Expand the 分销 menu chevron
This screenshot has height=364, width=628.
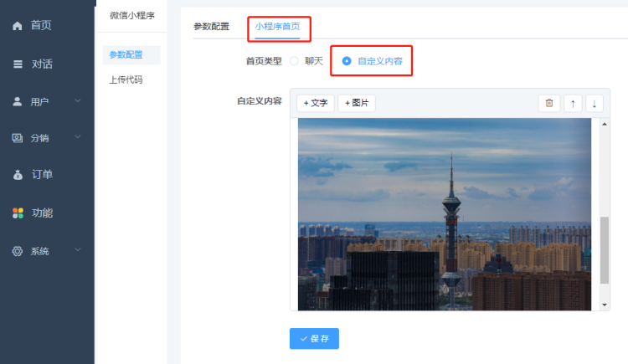[78, 137]
